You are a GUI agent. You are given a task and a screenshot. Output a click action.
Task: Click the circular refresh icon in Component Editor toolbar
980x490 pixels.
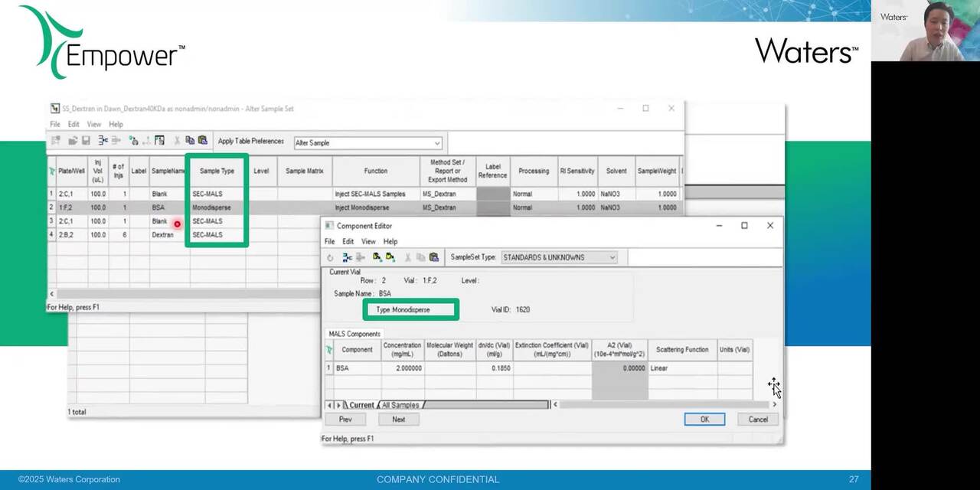[330, 257]
